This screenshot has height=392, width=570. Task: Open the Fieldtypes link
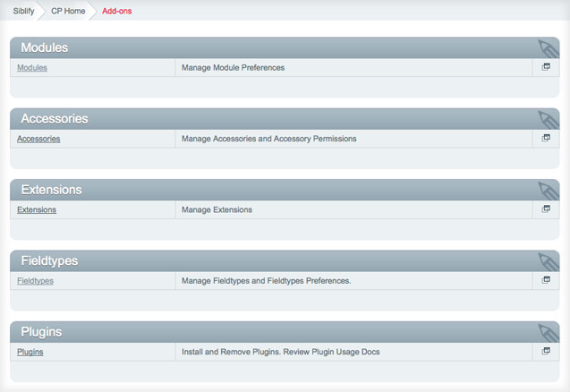pos(35,281)
